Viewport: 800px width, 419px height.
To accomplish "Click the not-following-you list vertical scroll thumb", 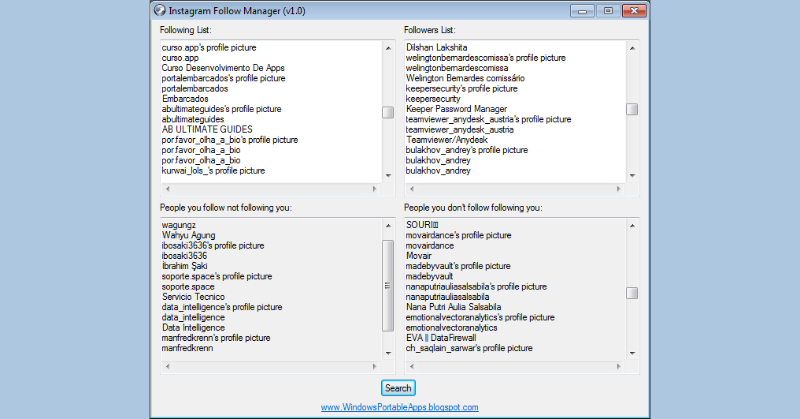I will [x=388, y=286].
